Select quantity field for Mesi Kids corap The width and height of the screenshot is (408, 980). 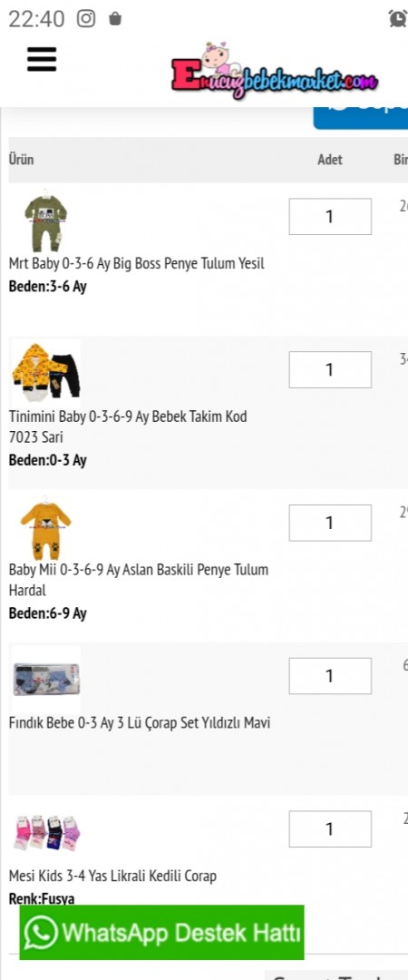click(330, 828)
